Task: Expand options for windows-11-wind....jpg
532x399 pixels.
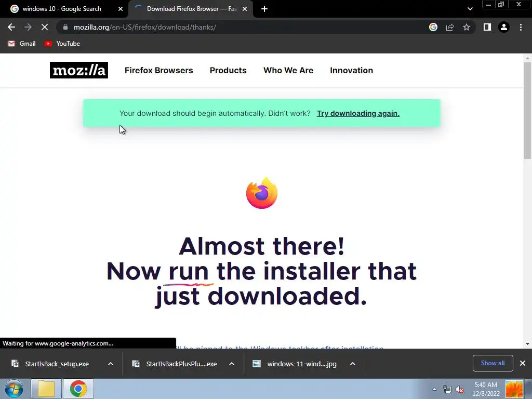Action: pos(353,364)
